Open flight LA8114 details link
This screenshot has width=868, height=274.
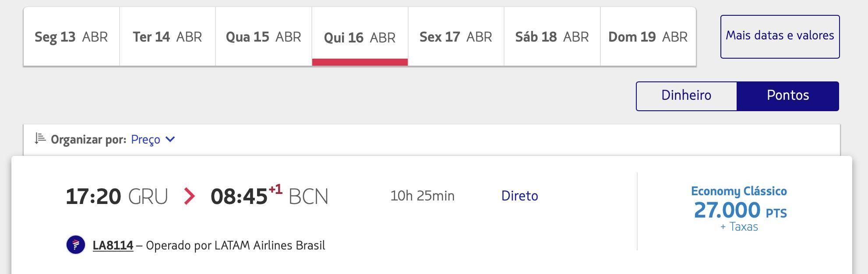(x=113, y=245)
